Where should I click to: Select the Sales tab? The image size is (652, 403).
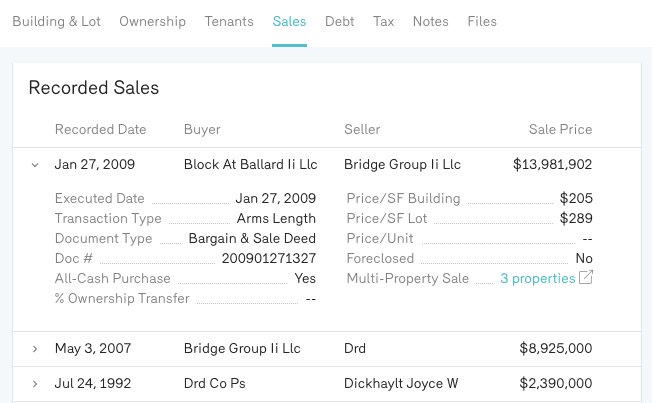click(289, 21)
